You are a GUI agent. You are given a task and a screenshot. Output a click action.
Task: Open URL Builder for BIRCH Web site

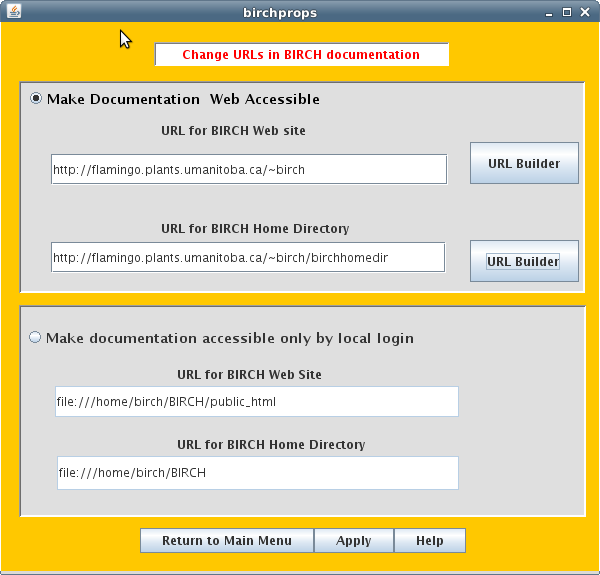click(524, 163)
